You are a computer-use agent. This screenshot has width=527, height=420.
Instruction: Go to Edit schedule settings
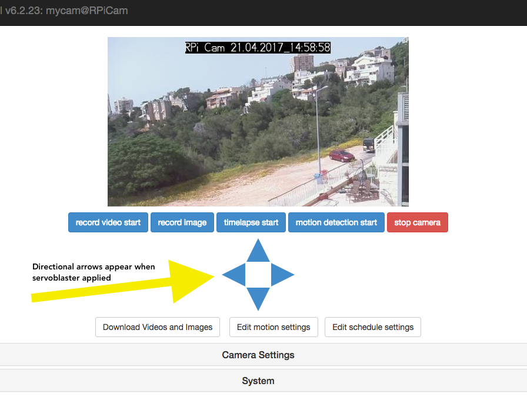click(x=373, y=327)
